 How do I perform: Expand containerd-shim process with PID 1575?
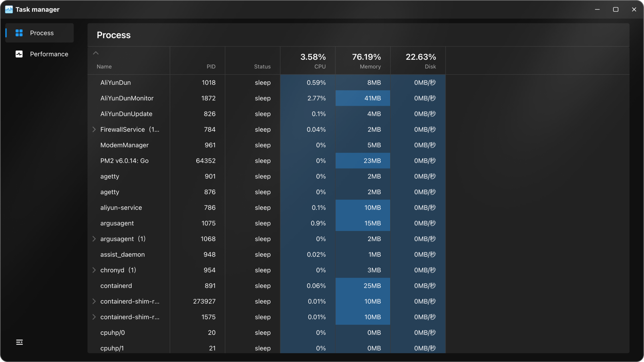(94, 317)
